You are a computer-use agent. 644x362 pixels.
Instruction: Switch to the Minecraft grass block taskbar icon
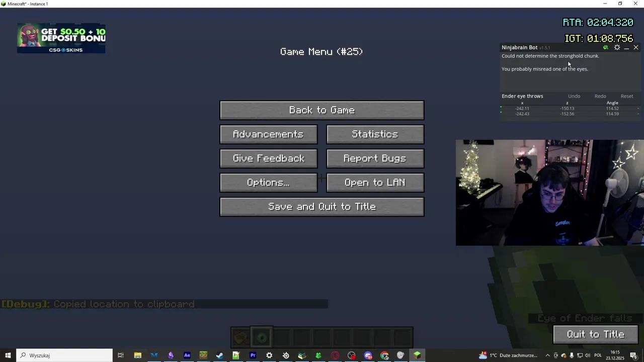point(417,355)
